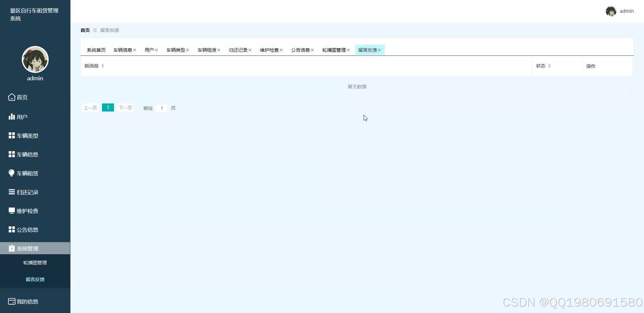
Task: Switch to the 公告信息 tab
Action: coord(301,50)
